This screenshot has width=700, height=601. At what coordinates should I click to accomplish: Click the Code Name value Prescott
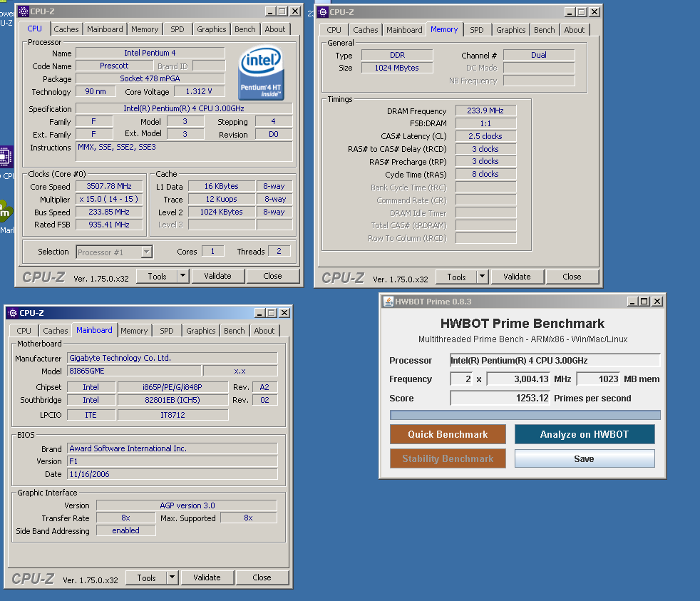pos(114,66)
